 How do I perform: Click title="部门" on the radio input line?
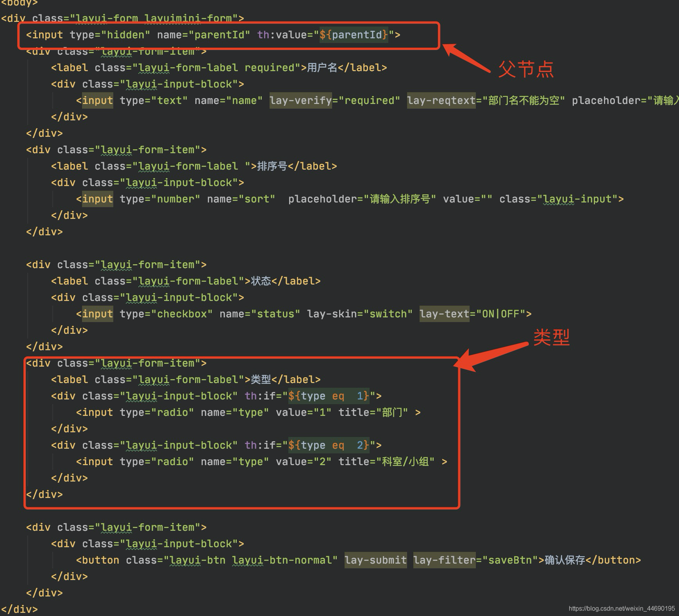tap(373, 412)
